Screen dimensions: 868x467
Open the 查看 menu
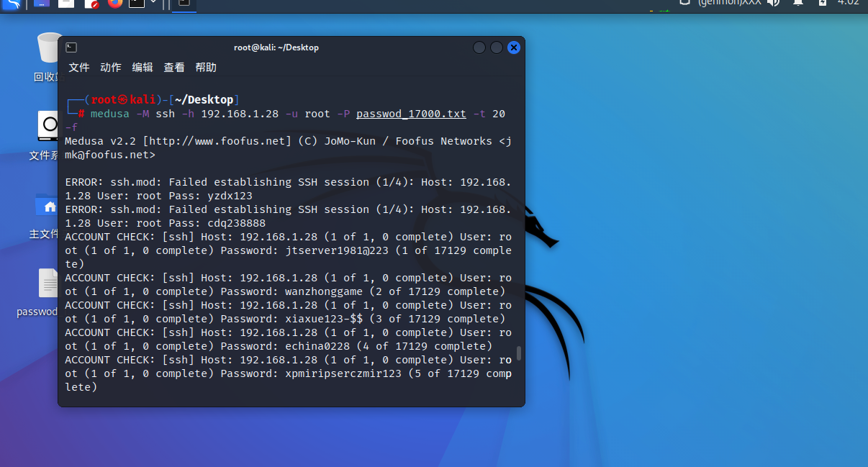pos(174,67)
